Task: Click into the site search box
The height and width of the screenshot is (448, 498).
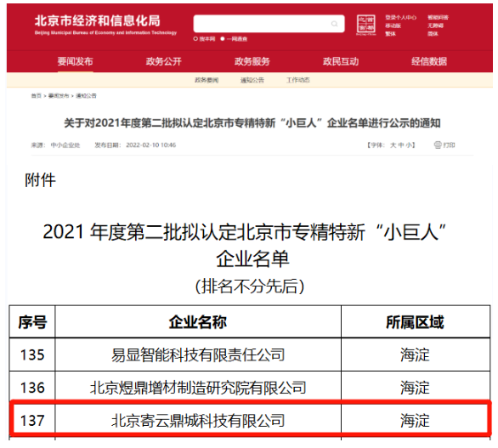Action: point(269,24)
